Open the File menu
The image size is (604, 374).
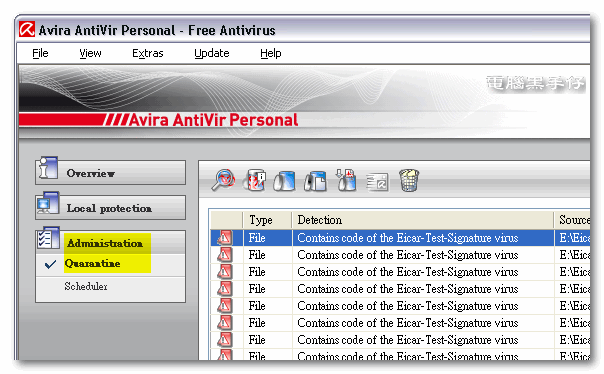pos(40,53)
